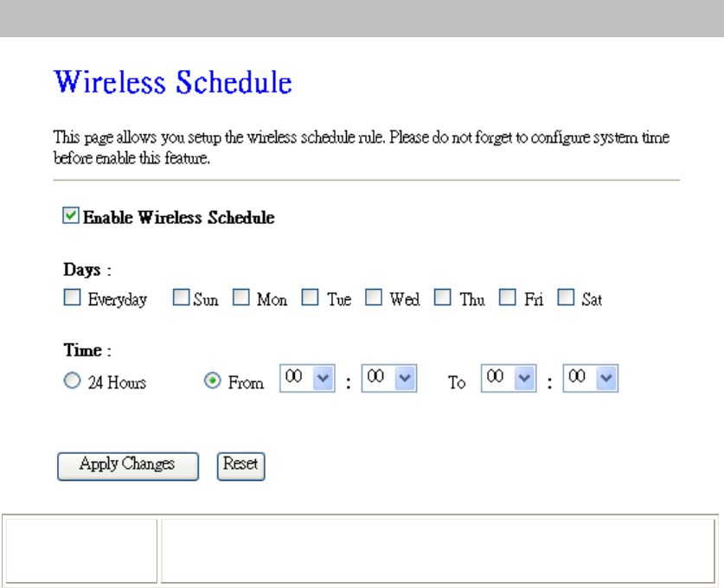Click the Apply Changes button
Screen dimensions: 724x588
tap(128, 466)
